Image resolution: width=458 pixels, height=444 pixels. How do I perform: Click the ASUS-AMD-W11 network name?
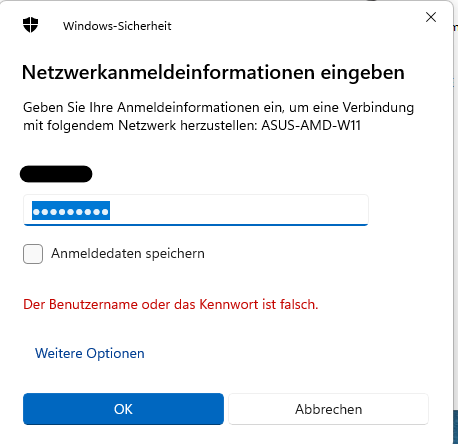(x=311, y=126)
